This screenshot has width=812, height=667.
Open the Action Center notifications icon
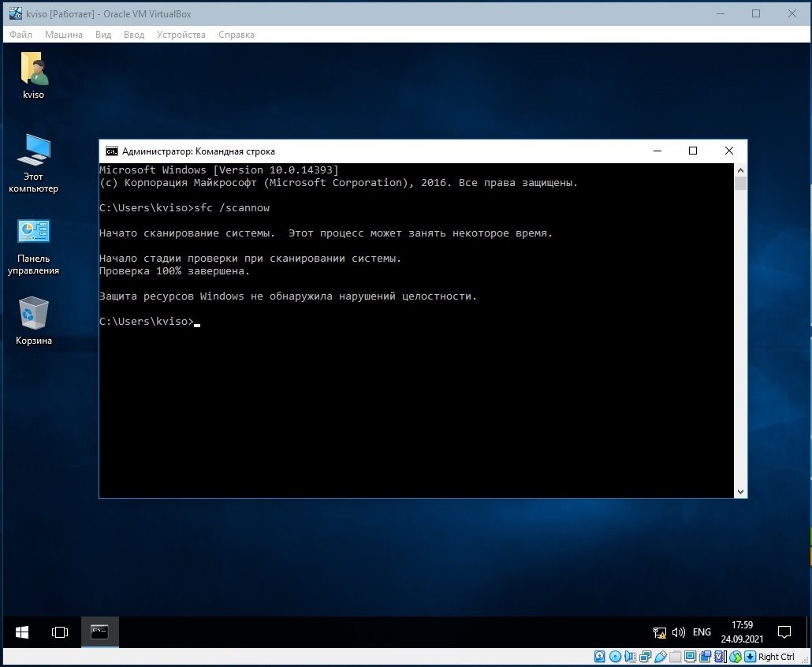coord(784,632)
